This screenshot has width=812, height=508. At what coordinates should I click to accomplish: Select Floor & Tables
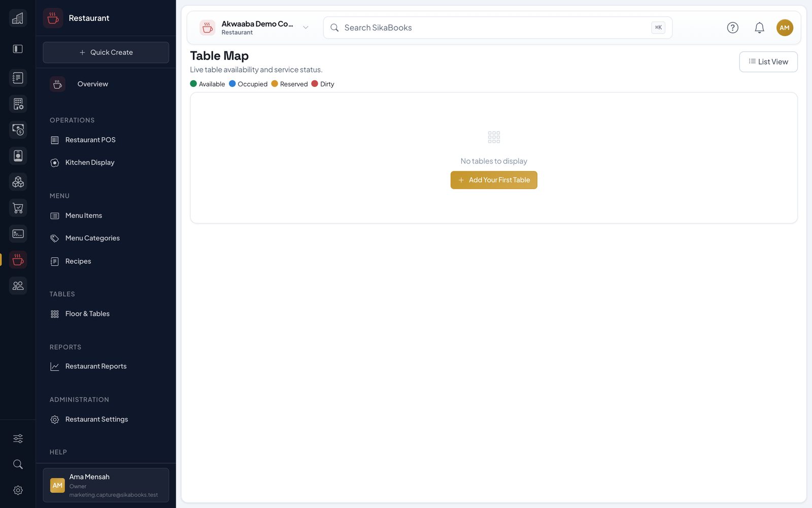(x=106, y=314)
